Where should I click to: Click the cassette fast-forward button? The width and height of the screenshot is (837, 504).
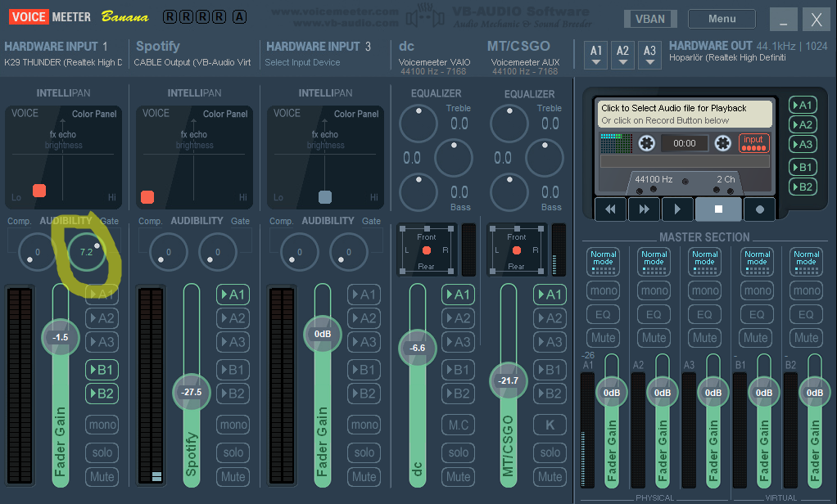pos(644,209)
